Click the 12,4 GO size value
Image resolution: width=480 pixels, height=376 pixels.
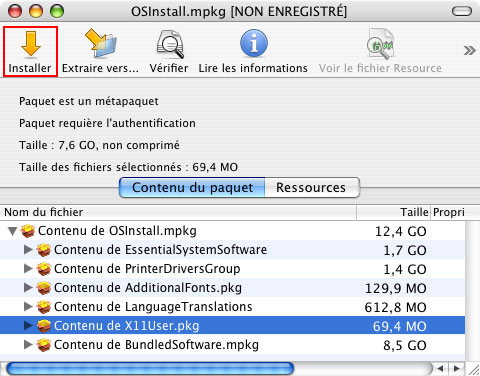401,231
